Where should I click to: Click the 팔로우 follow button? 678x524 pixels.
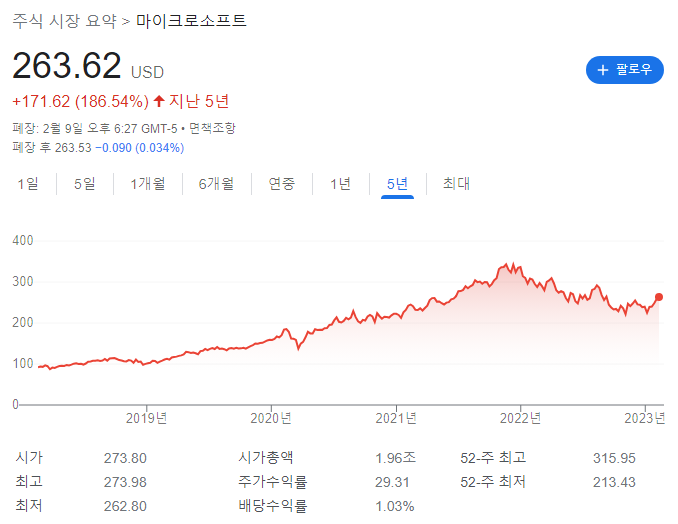tap(624, 70)
